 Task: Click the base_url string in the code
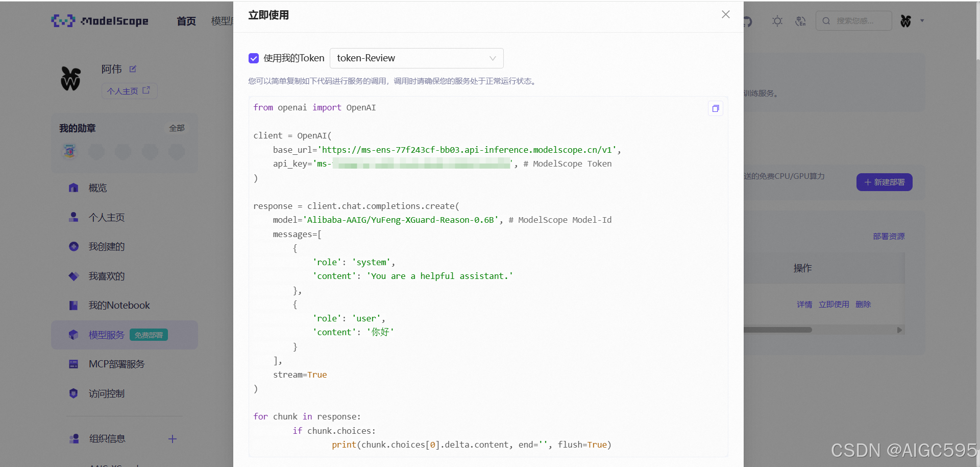(x=467, y=150)
